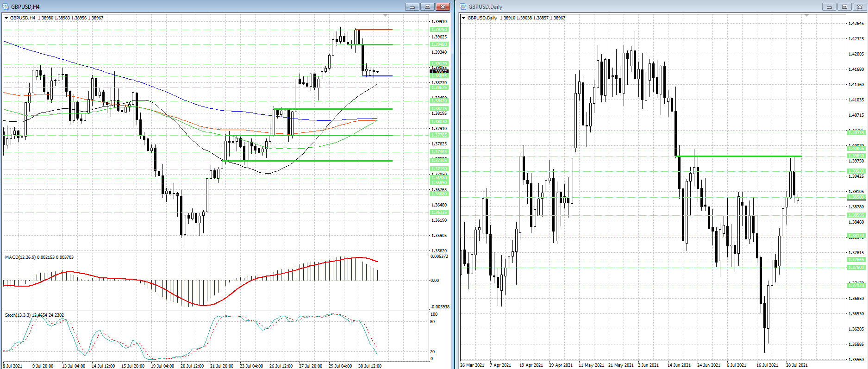Click the 1.40335 level label on the Daily axis
The width and height of the screenshot is (868, 369).
point(856,133)
